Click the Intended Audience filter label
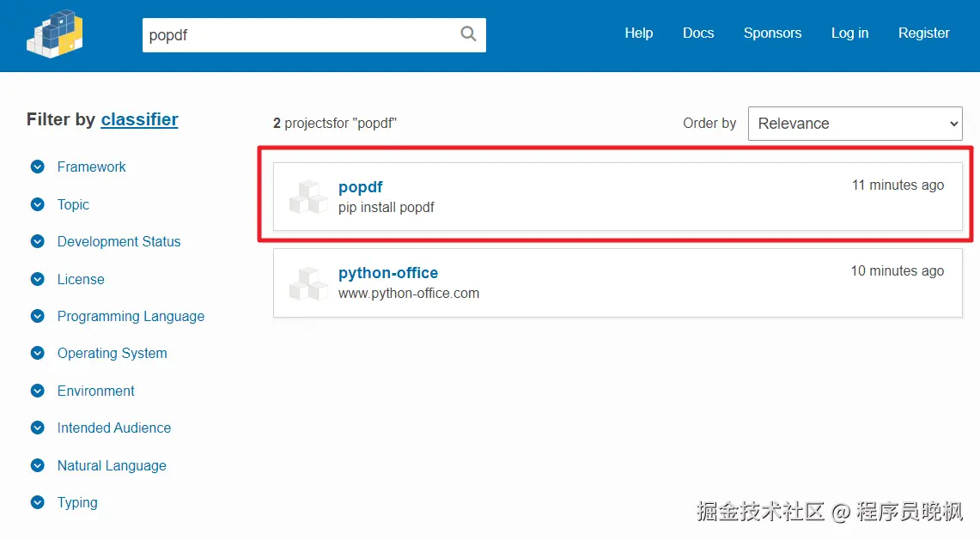Image resolution: width=980 pixels, height=540 pixels. click(113, 428)
